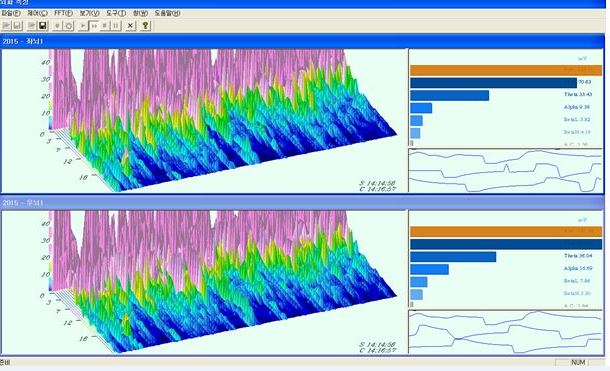Click the 3D spectrum plot in 우뇌1 pane

click(204, 282)
